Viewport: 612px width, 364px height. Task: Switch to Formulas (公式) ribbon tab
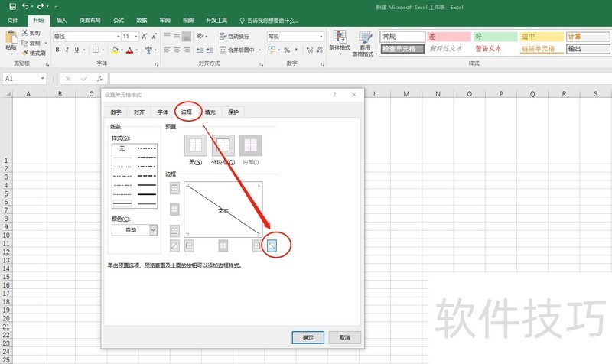click(119, 21)
